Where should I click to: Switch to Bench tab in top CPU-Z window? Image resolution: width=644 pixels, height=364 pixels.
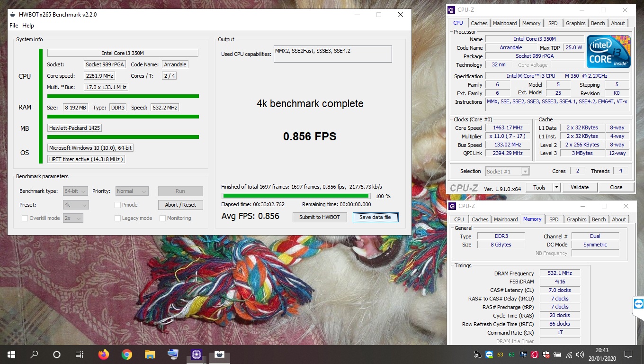598,23
